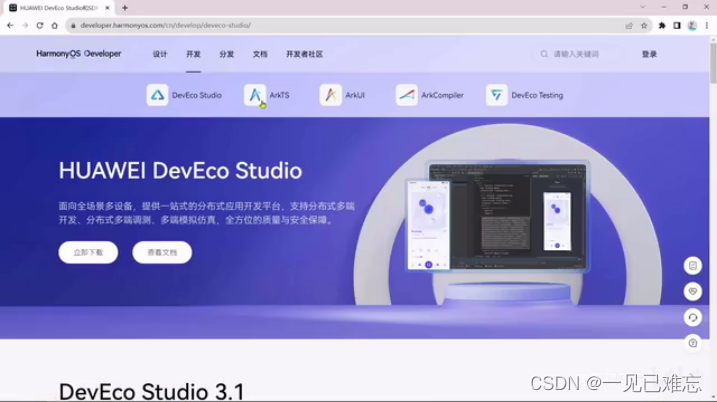Image resolution: width=717 pixels, height=402 pixels.
Task: Go back with the browser back arrow
Action: pos(10,26)
